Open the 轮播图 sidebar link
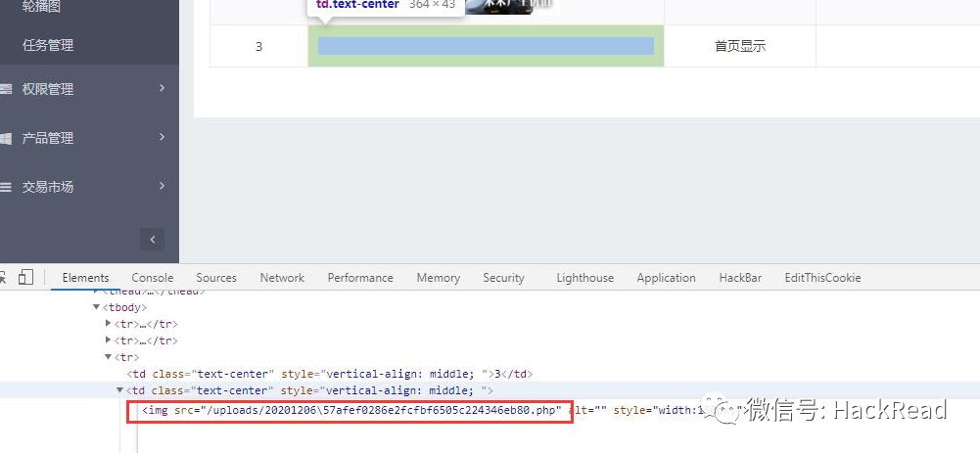Viewport: 980px width, 453px height. coord(41,7)
